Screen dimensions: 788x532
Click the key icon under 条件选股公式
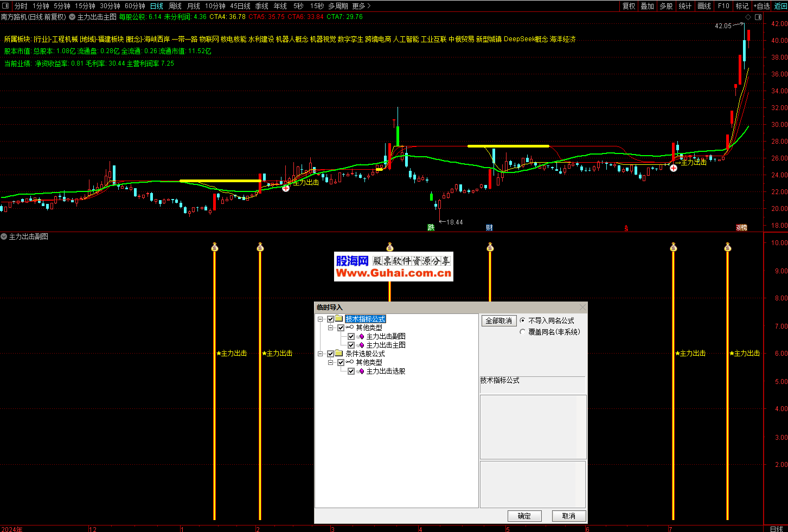[x=350, y=362]
